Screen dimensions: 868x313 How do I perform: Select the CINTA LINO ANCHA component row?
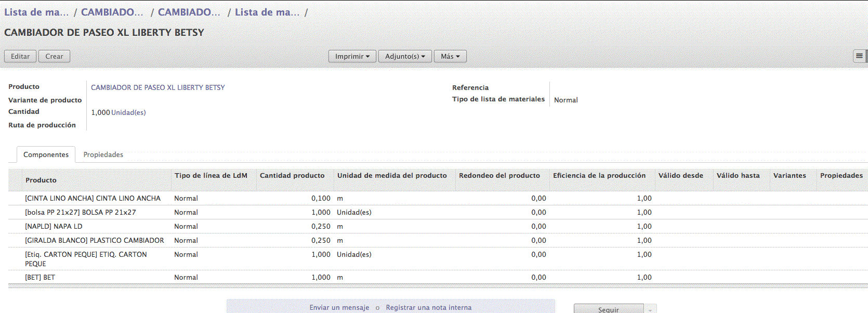93,198
